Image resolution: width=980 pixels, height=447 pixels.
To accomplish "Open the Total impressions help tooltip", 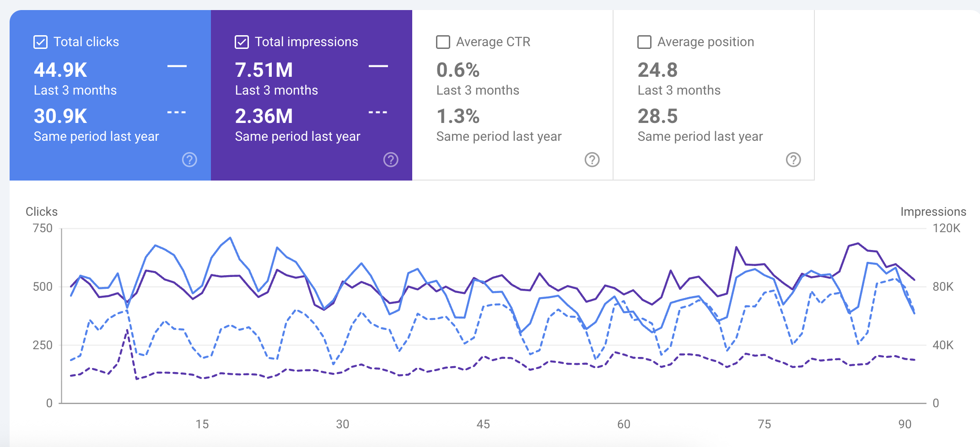I will coord(390,160).
